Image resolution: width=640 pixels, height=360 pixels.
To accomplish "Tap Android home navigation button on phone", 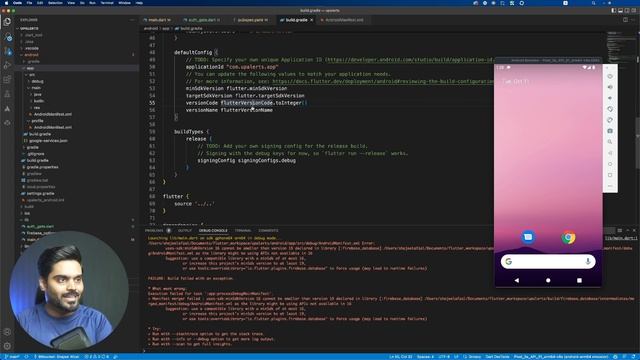I will point(548,280).
